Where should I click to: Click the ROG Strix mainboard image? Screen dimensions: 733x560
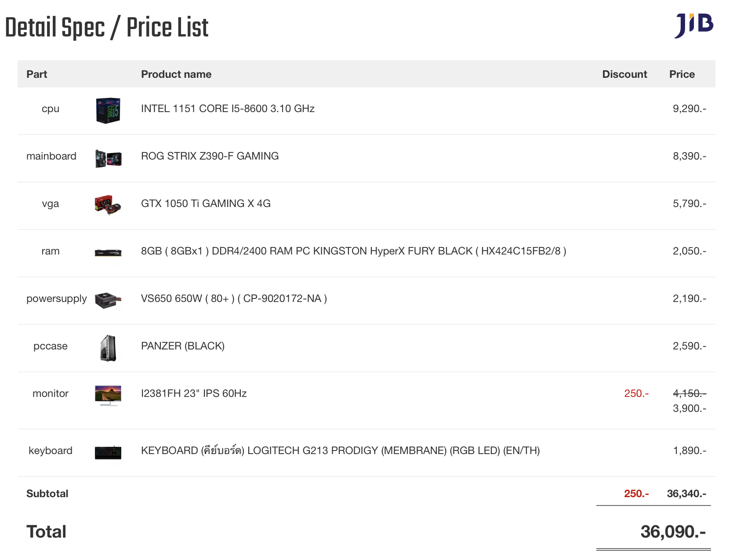pos(108,158)
